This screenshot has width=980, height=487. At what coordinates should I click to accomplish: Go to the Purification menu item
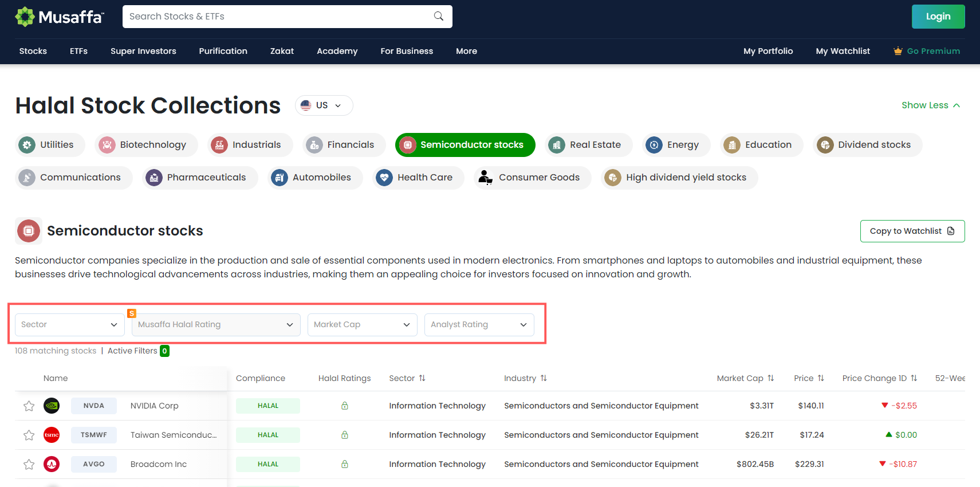(x=223, y=51)
